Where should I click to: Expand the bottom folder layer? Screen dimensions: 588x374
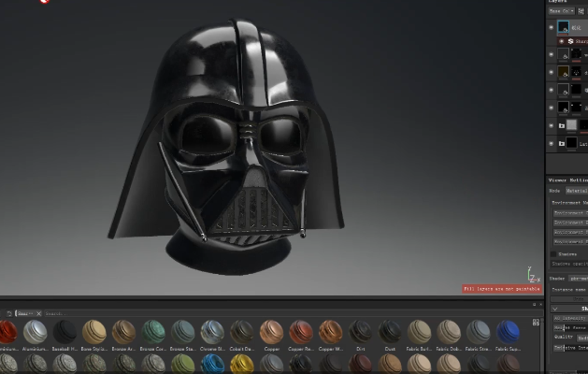pyautogui.click(x=562, y=144)
